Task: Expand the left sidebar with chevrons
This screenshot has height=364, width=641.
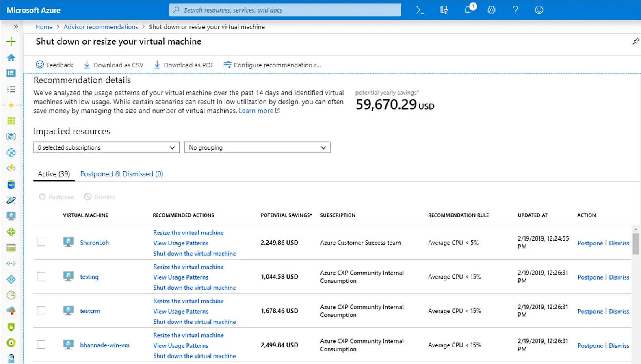Action: point(16,27)
